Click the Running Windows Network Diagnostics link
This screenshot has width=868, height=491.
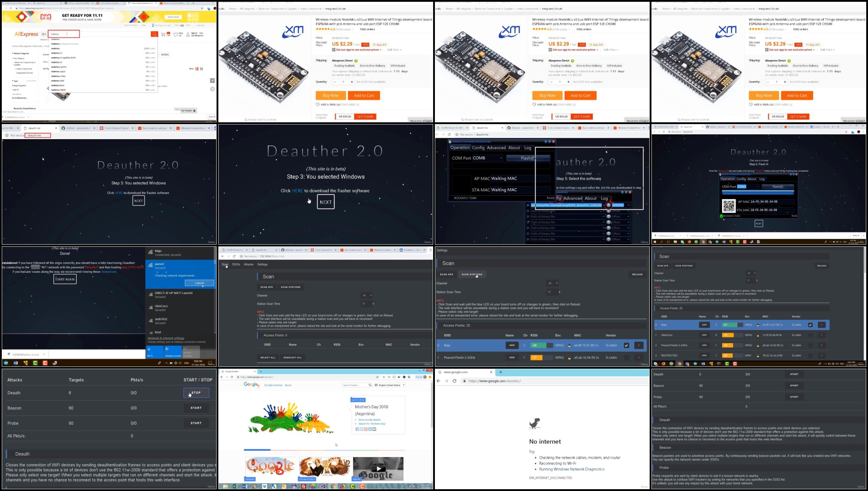(572, 469)
